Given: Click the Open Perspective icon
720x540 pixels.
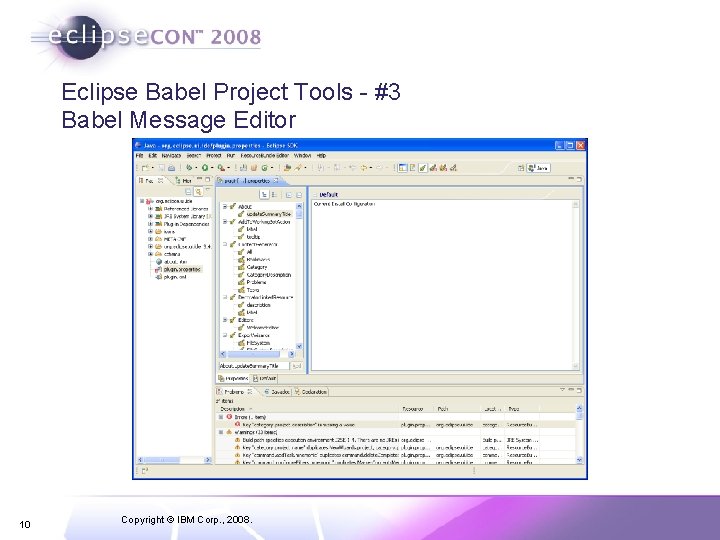Looking at the screenshot, I should pos(521,168).
